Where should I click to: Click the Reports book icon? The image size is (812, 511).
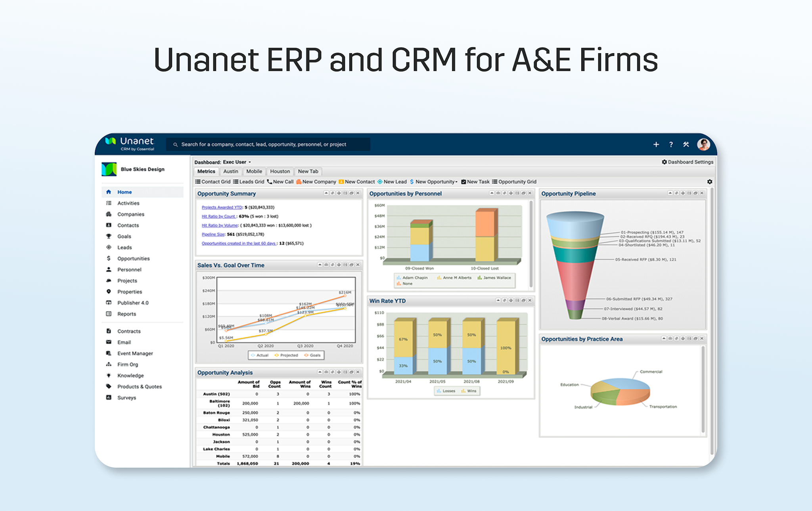tap(109, 314)
